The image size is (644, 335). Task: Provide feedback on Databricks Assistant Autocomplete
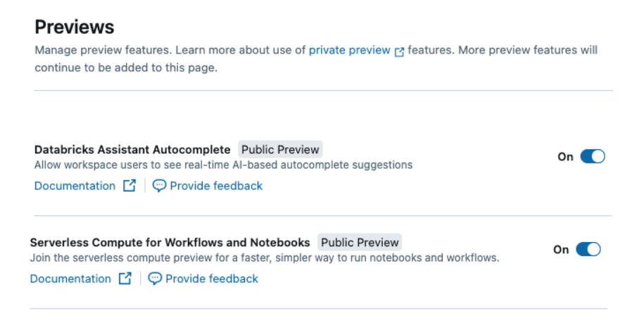point(215,186)
